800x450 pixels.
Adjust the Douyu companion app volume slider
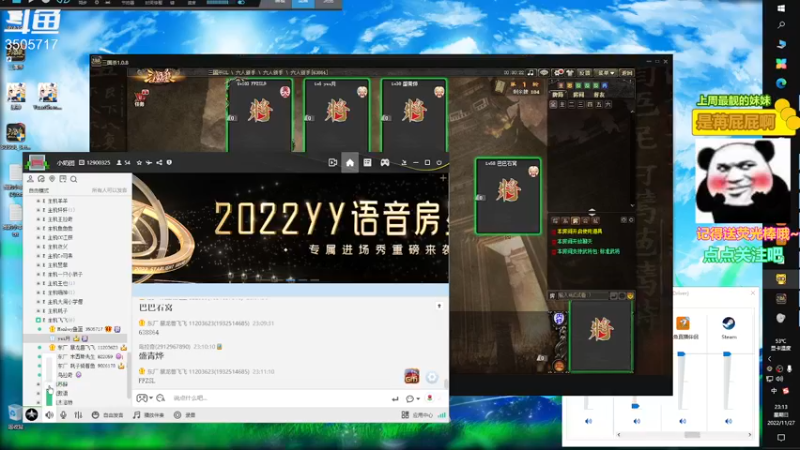coord(681,354)
